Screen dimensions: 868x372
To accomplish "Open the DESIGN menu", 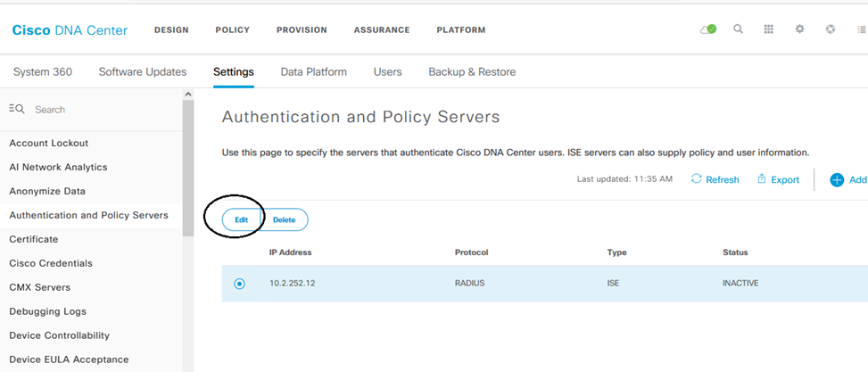I will (171, 30).
